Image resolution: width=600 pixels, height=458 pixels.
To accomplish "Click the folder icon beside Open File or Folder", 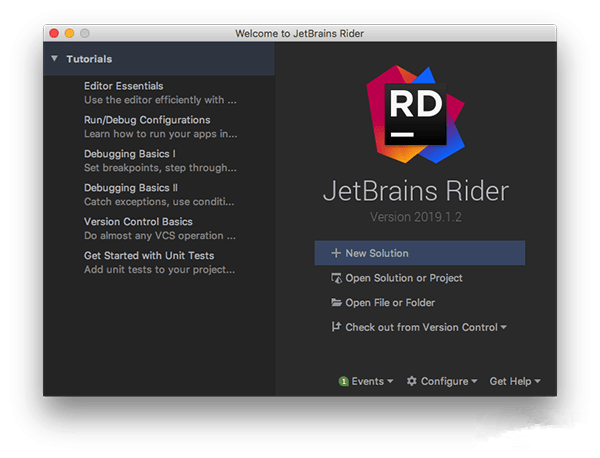I will click(336, 303).
